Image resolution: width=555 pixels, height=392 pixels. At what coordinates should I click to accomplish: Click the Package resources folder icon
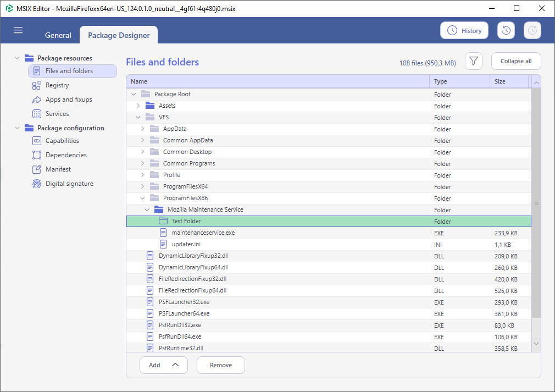click(29, 58)
